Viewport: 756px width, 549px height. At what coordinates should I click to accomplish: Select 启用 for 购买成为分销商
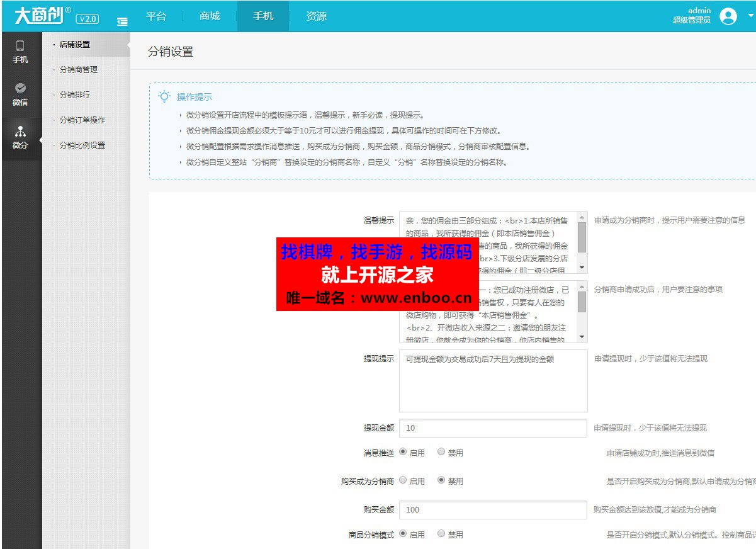(403, 480)
